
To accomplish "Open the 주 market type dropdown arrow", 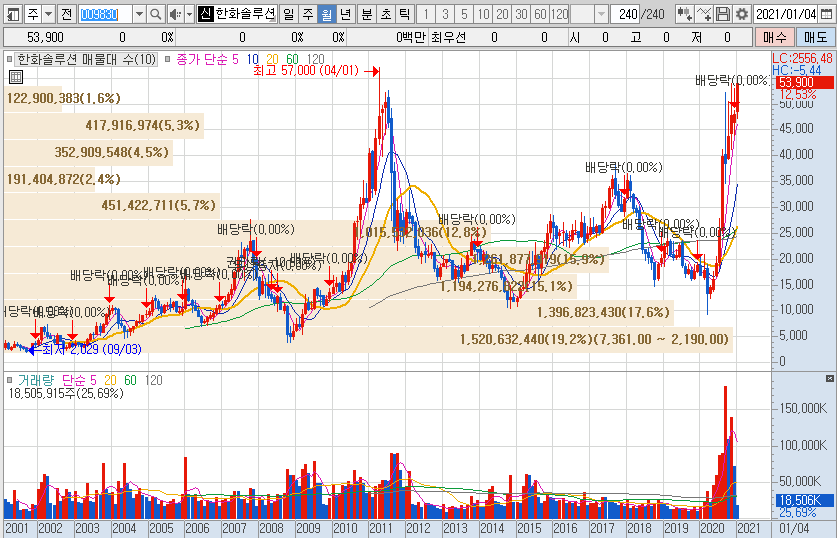I will (x=49, y=14).
